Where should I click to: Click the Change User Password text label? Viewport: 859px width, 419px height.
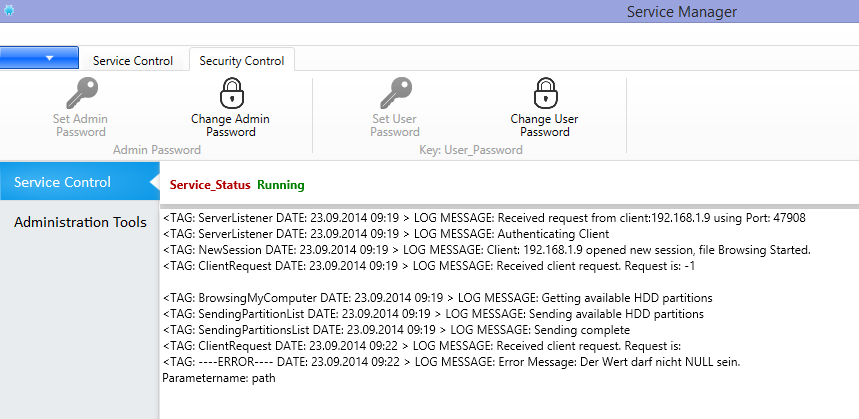(x=544, y=125)
